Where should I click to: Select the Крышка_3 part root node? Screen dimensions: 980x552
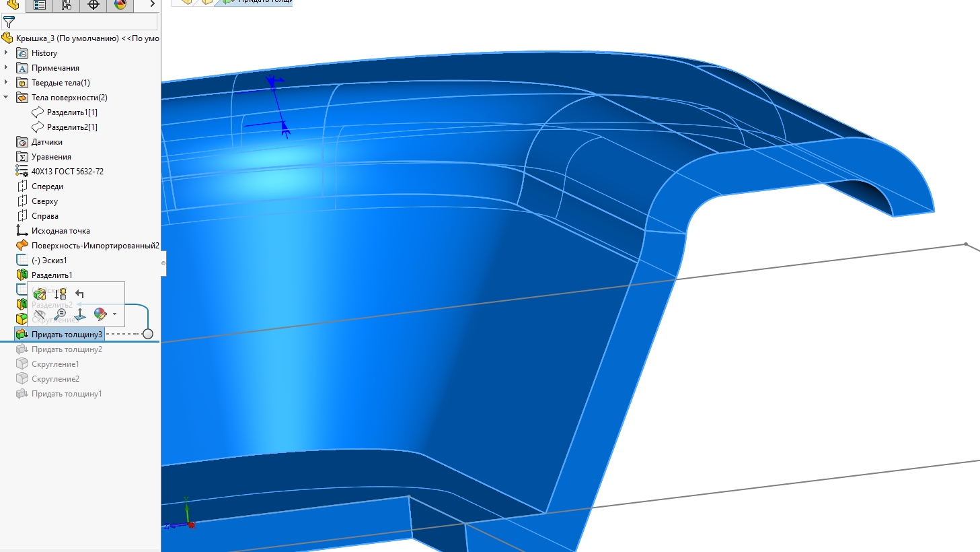[x=81, y=38]
